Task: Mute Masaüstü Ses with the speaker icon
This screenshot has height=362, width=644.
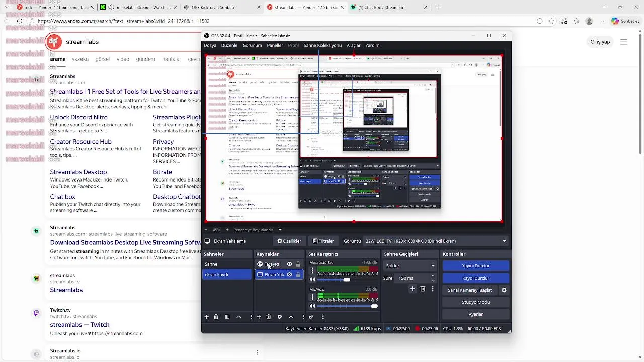Action: click(x=312, y=280)
